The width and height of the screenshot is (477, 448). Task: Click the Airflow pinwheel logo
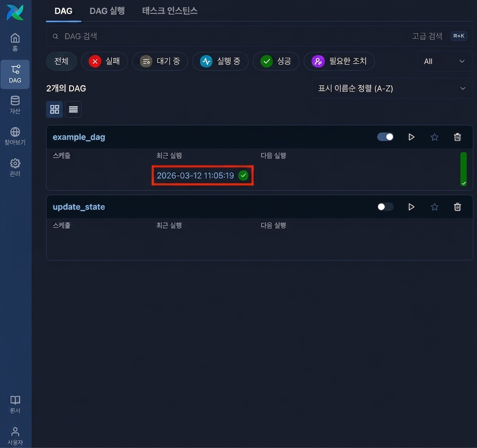(x=15, y=13)
